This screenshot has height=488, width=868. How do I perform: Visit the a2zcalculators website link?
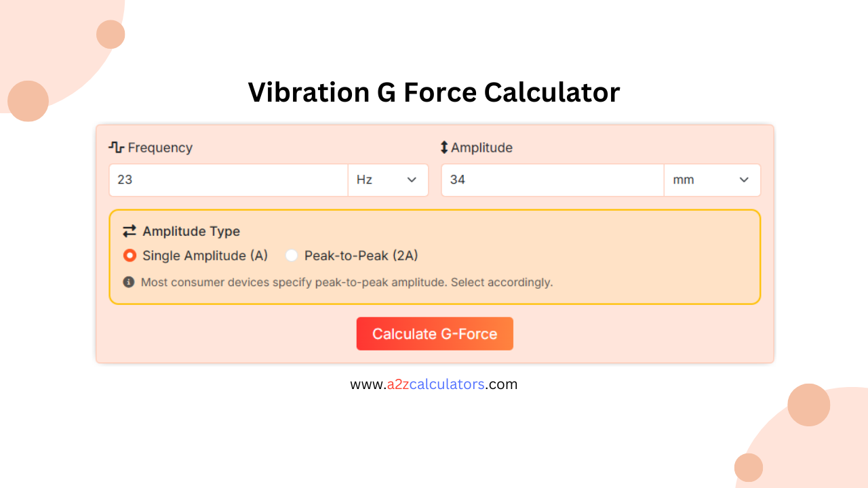click(x=434, y=384)
